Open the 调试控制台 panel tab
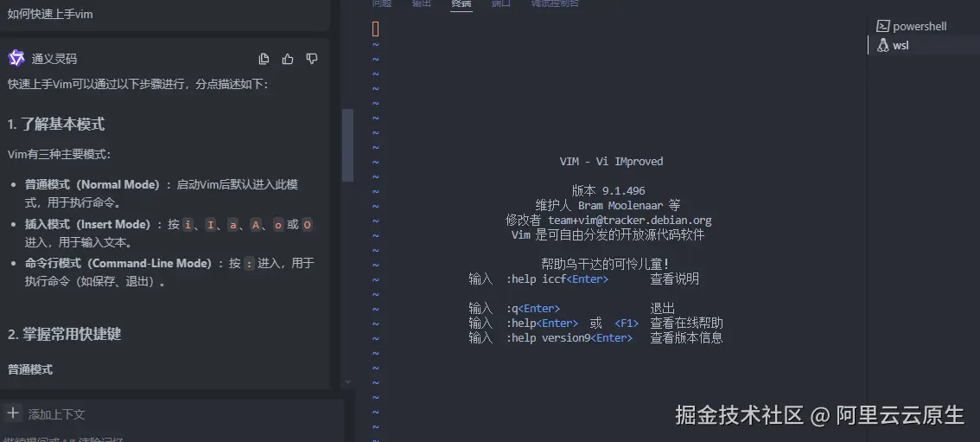The image size is (980, 442). tap(555, 3)
